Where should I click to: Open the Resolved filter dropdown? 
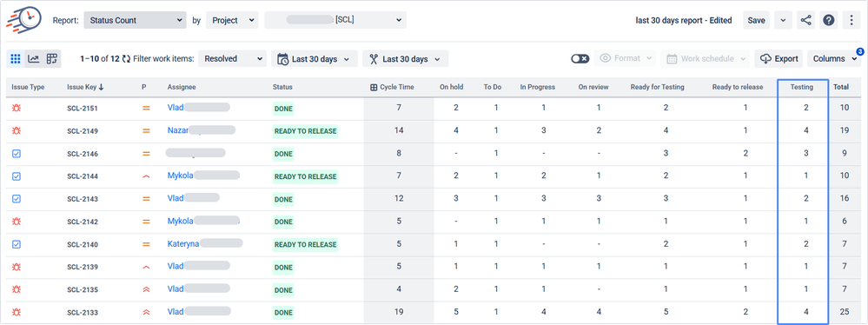coord(232,59)
